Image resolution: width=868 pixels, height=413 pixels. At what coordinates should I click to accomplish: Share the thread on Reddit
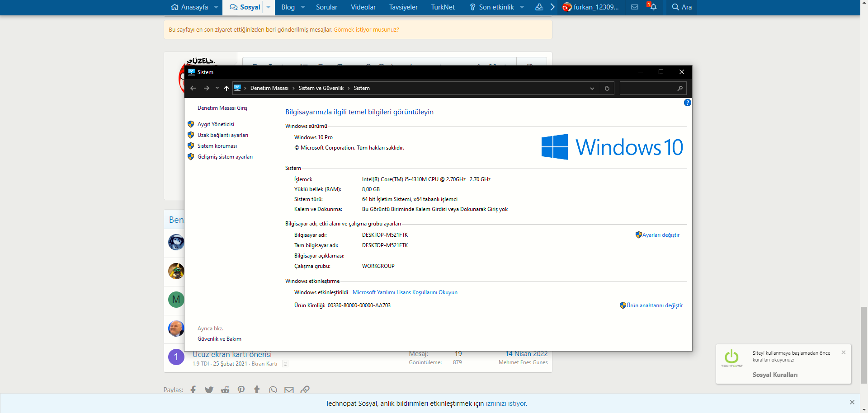tap(225, 390)
